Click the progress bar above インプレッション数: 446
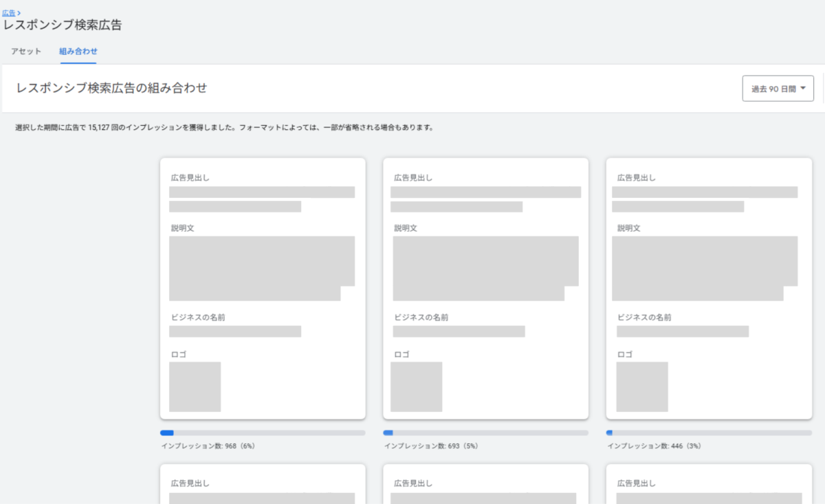 [708, 433]
